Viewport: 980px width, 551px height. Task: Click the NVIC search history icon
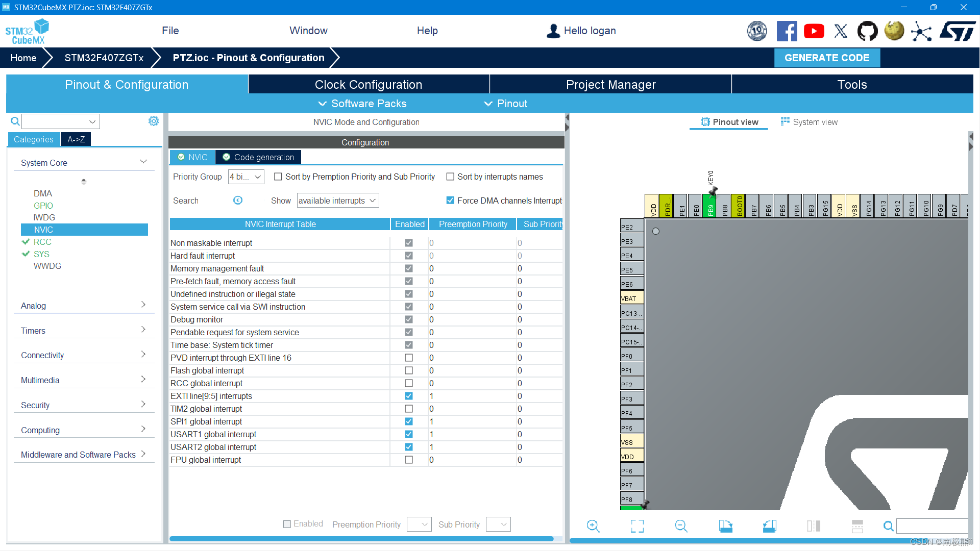238,201
